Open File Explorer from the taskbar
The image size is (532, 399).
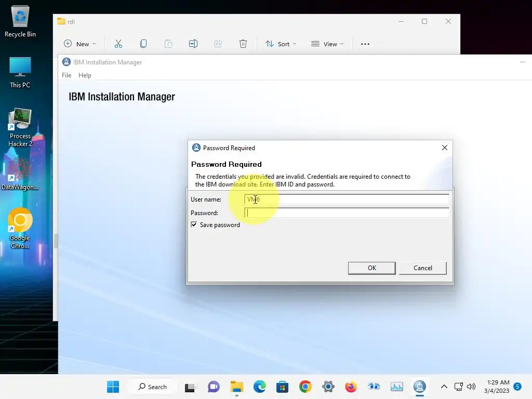(x=236, y=387)
